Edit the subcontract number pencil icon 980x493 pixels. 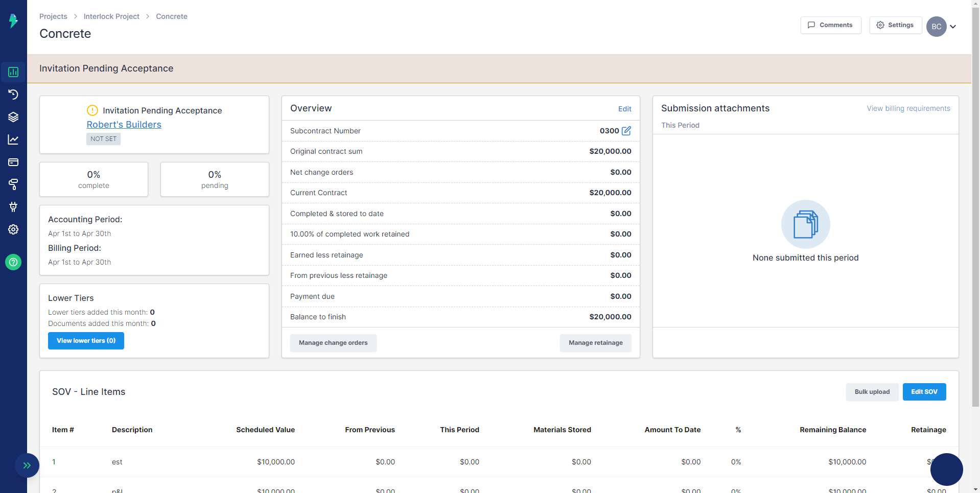pos(626,131)
